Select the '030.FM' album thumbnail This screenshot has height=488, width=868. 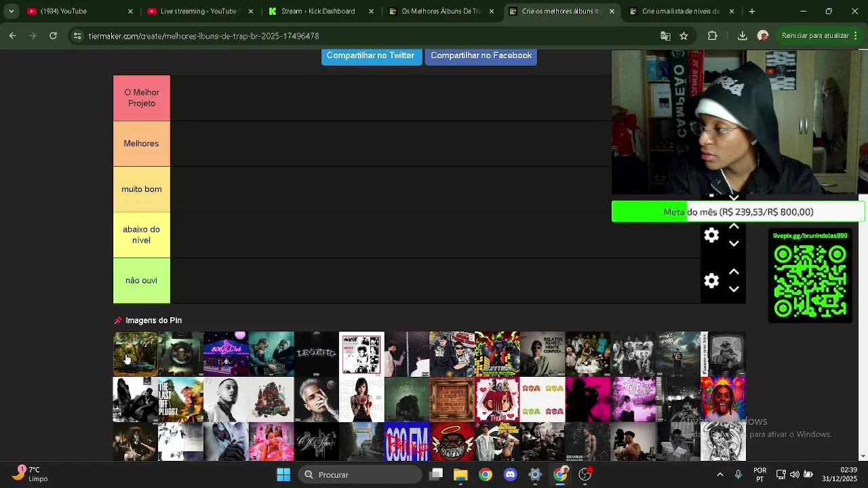tap(407, 442)
